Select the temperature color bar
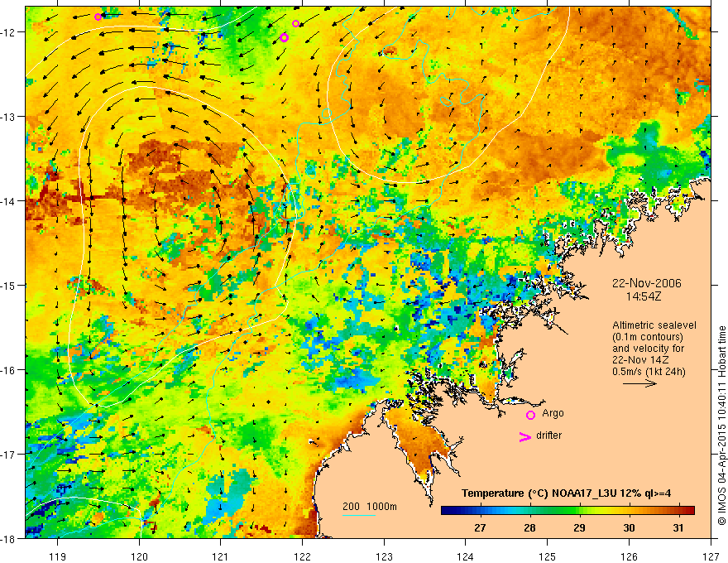728x563 pixels. coord(568,511)
